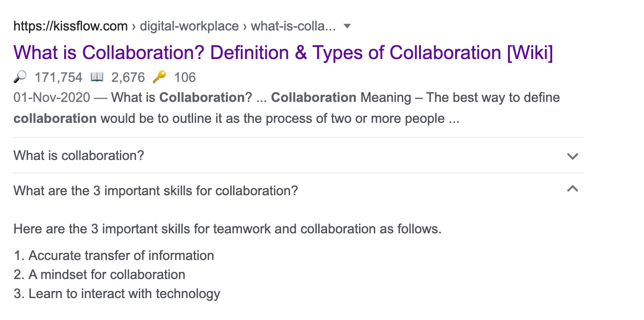Click the 01-Nov-2020 date in the snippet

click(x=52, y=98)
